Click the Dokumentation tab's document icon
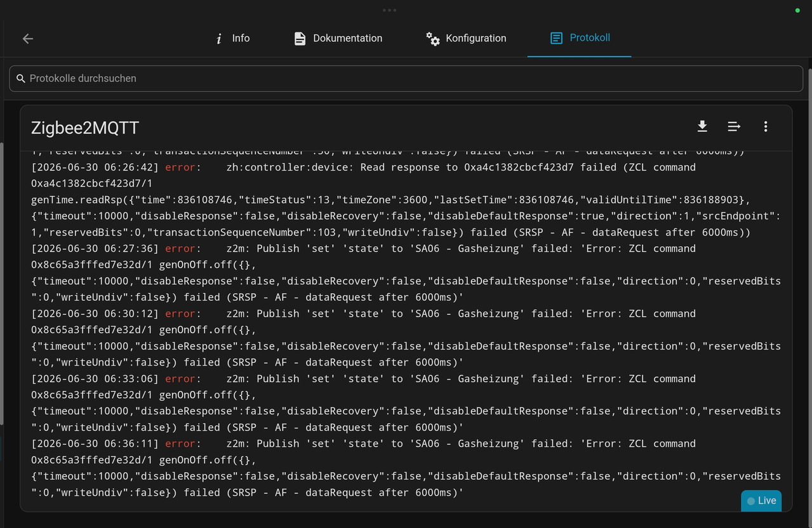Viewport: 812px width, 528px height. 300,39
